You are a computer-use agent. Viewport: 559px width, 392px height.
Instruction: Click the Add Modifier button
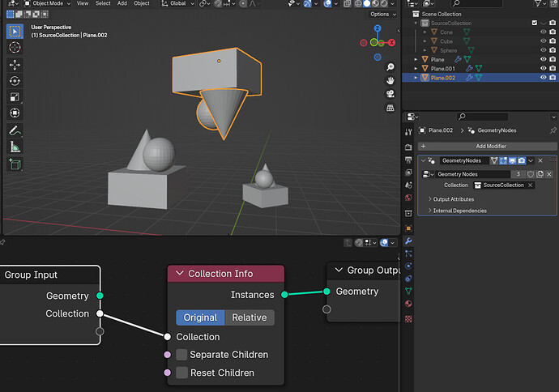pyautogui.click(x=488, y=146)
